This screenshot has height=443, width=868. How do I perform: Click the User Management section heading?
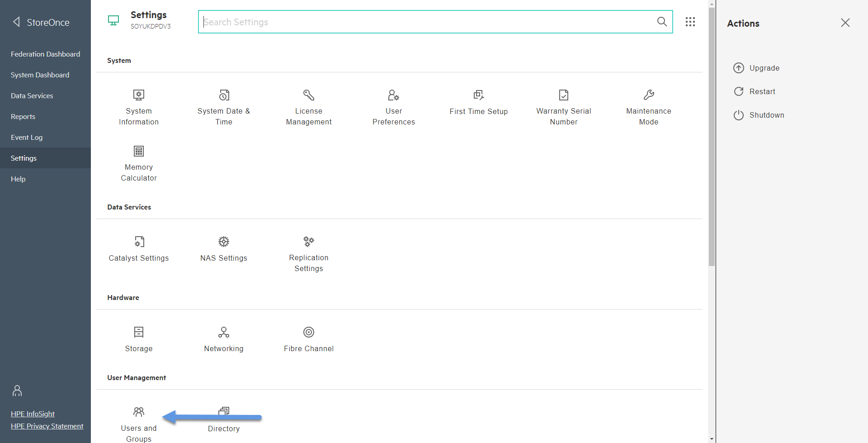pyautogui.click(x=137, y=377)
